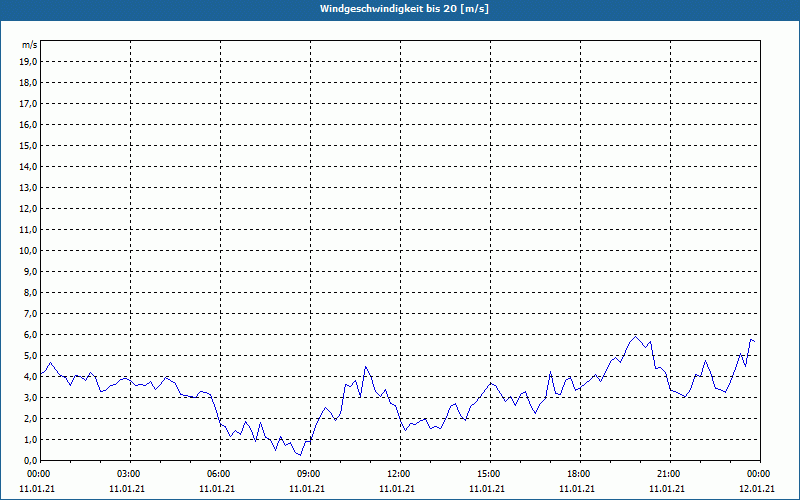Click the 09:00 time axis label
The height and width of the screenshot is (500, 800).
point(311,474)
